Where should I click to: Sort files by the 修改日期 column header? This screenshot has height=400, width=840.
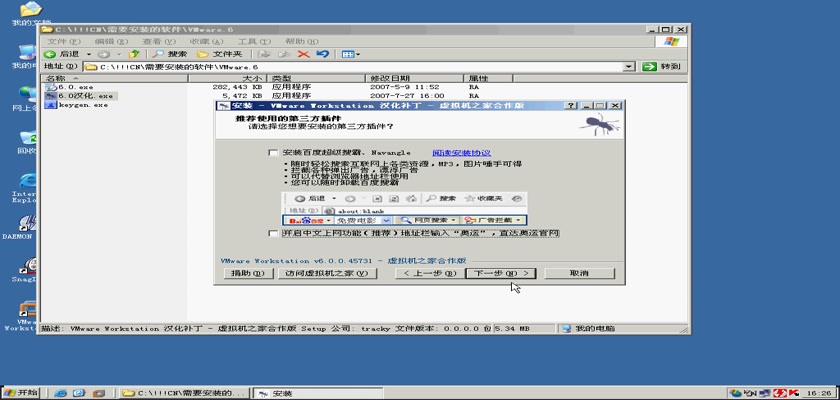click(x=414, y=78)
